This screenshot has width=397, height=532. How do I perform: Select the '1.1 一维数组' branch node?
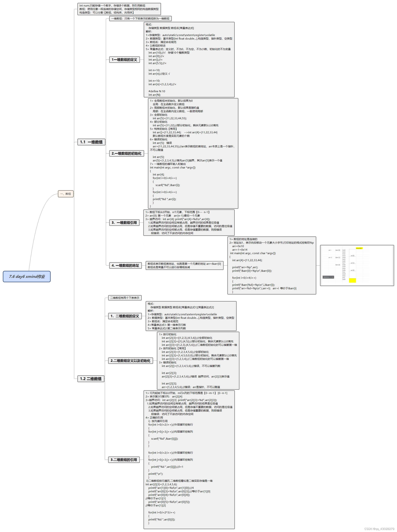[91, 142]
